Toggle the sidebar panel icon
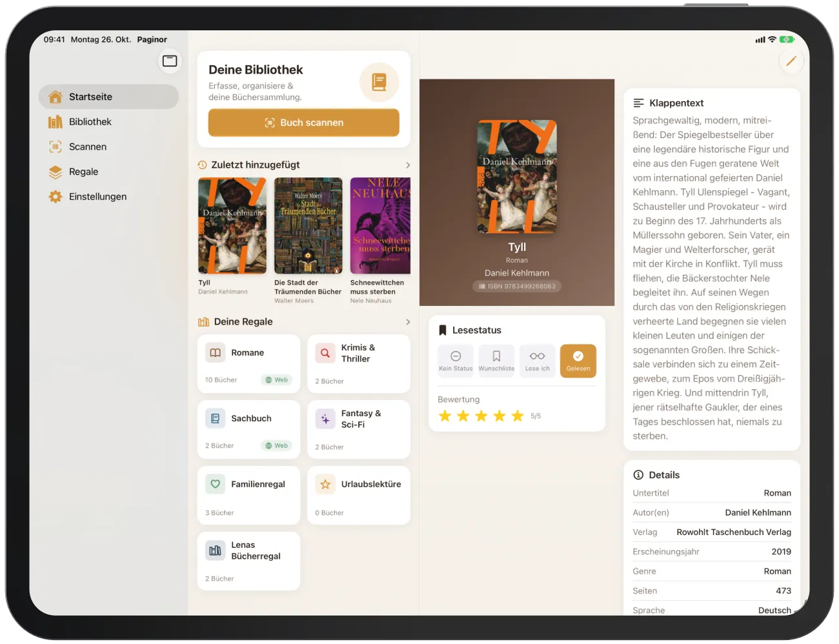Screen dimensions: 839x644 tap(170, 61)
